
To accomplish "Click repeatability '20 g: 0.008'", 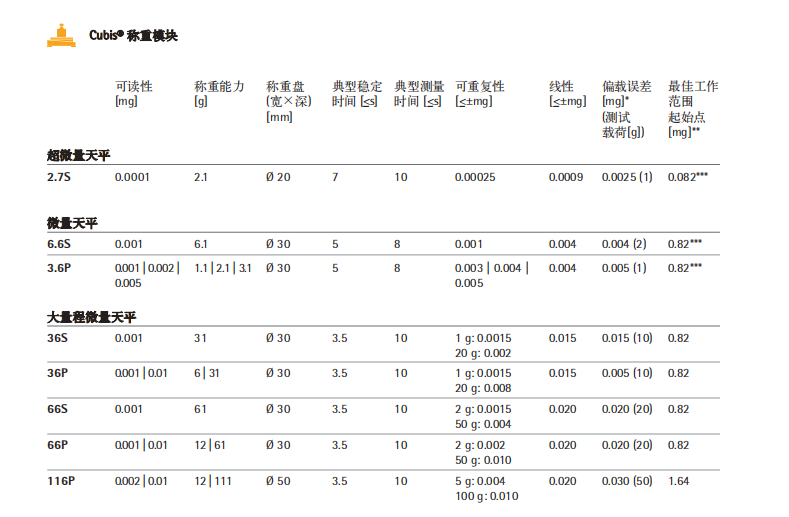I will click(483, 389).
